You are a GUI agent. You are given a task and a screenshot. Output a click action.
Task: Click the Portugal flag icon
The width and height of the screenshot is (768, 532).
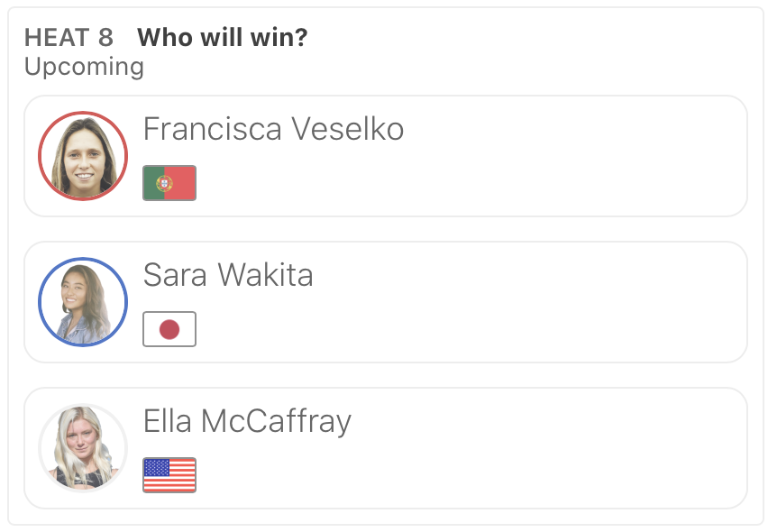169,183
